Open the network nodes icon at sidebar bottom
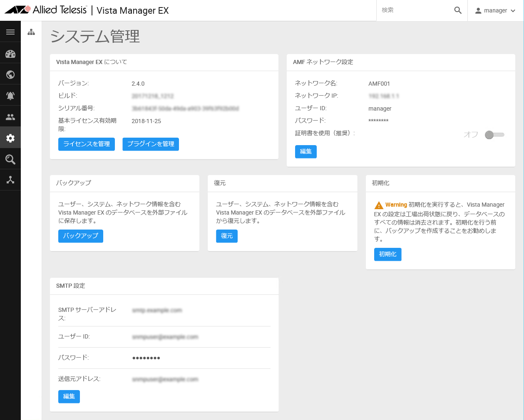This screenshot has height=420, width=524. point(10,180)
